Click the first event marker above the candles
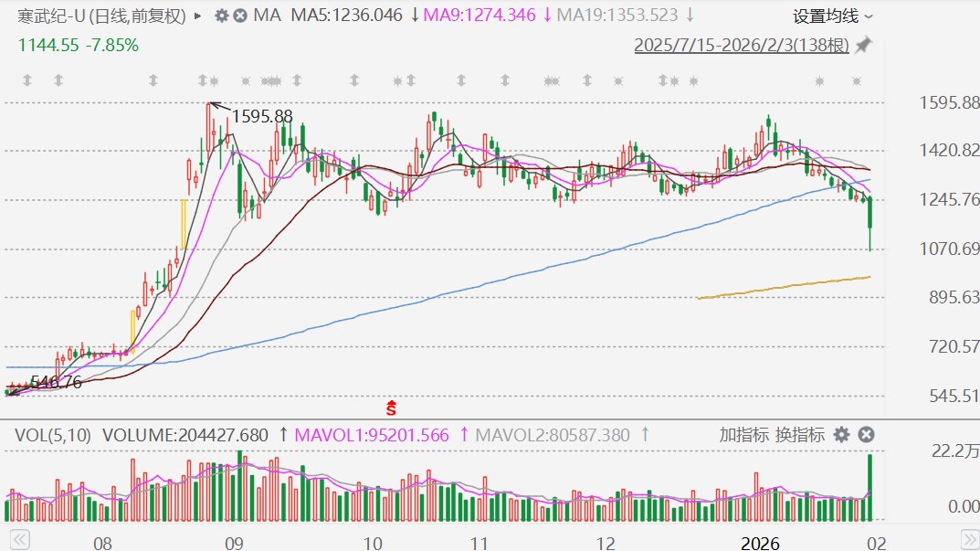The image size is (980, 551). click(x=27, y=81)
